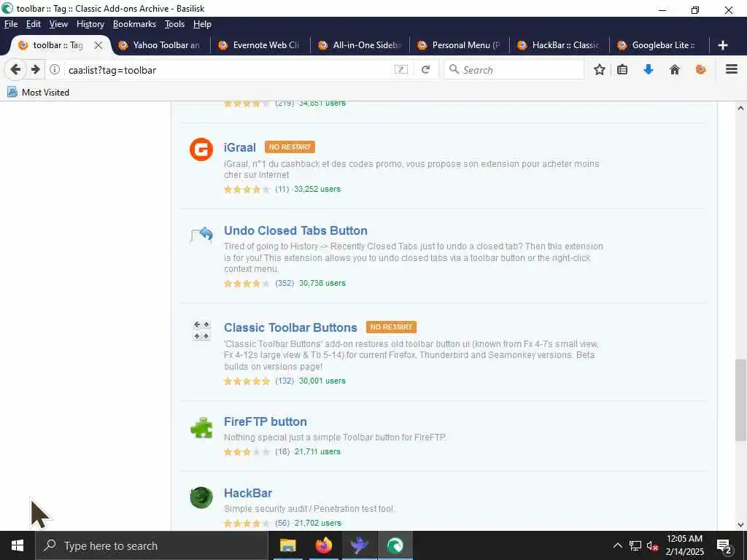Go to the Home page icon

click(x=675, y=70)
